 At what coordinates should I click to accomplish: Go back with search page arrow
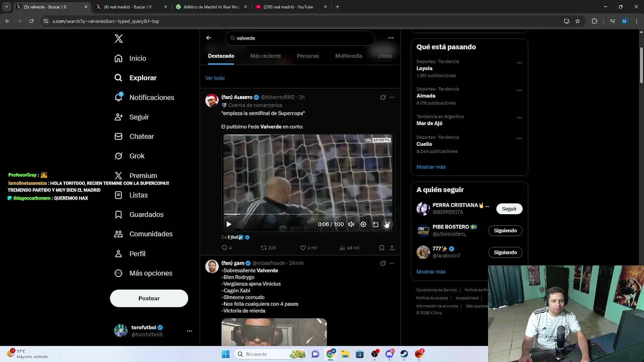tap(209, 38)
